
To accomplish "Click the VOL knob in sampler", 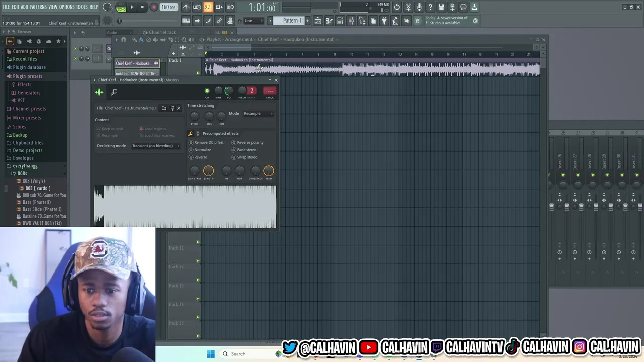I will 229,91.
